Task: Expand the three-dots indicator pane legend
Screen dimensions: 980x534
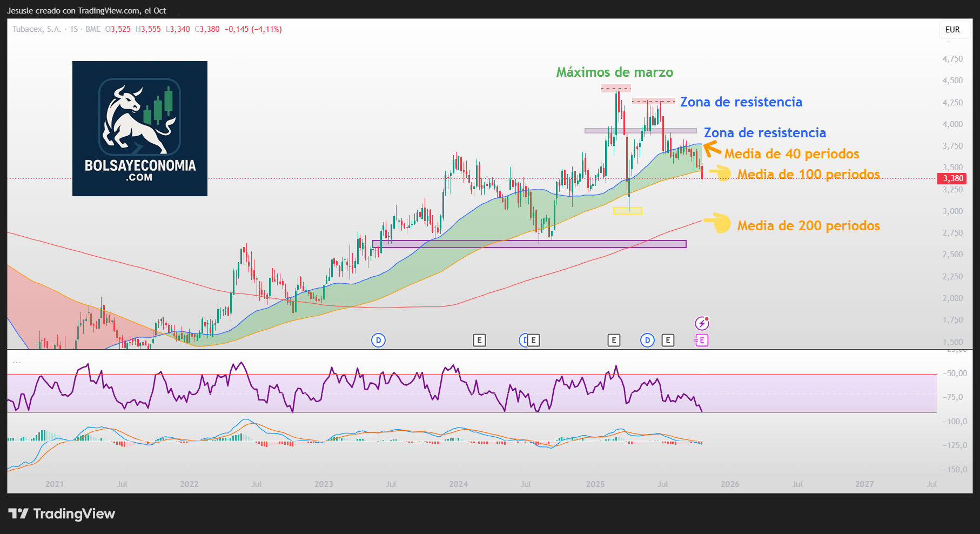Action: click(17, 362)
